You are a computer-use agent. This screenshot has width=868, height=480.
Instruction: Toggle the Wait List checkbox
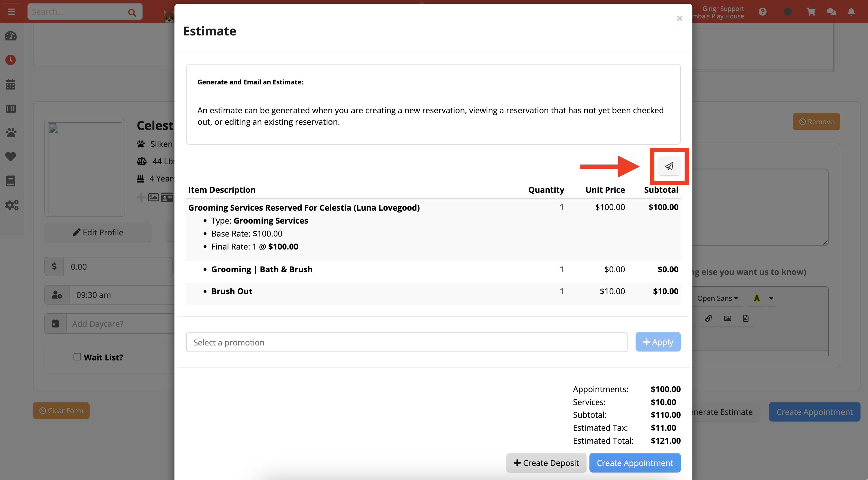[77, 356]
